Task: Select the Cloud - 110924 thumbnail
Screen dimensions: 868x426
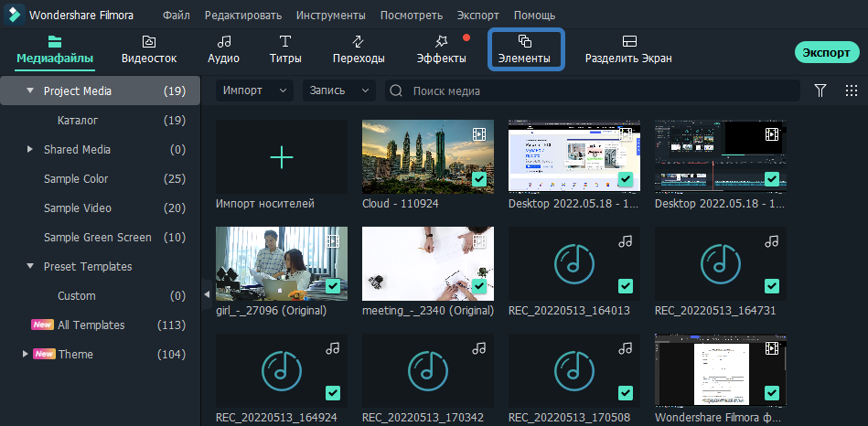Action: [x=428, y=156]
